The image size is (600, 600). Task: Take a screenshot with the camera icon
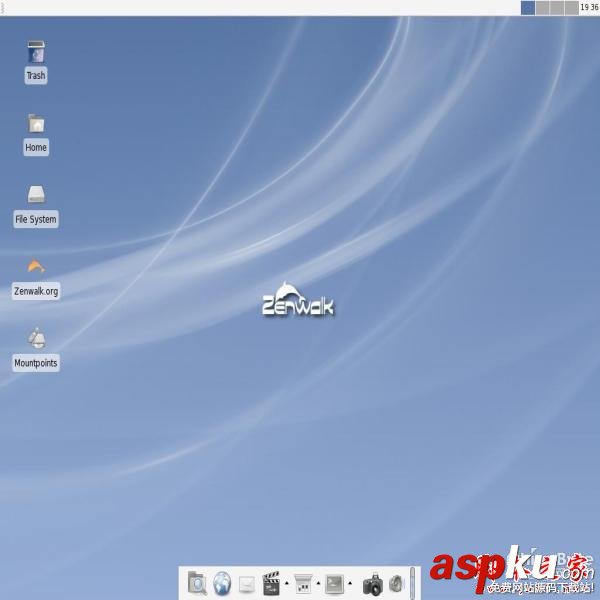point(373,584)
